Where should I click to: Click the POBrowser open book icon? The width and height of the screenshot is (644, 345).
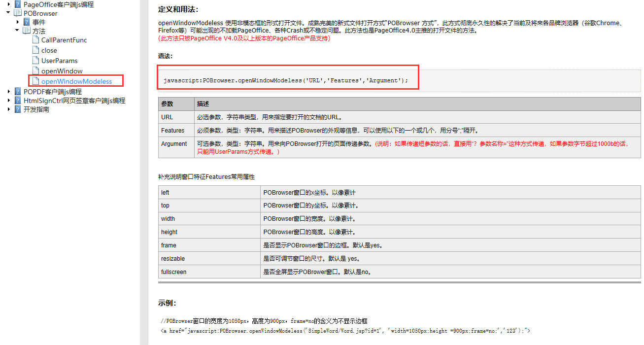coord(18,13)
